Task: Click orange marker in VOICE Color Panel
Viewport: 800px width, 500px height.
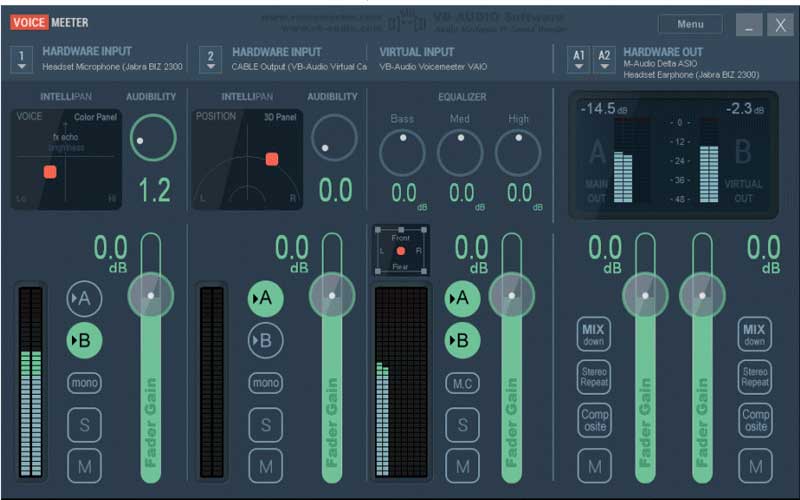Action: pyautogui.click(x=50, y=172)
